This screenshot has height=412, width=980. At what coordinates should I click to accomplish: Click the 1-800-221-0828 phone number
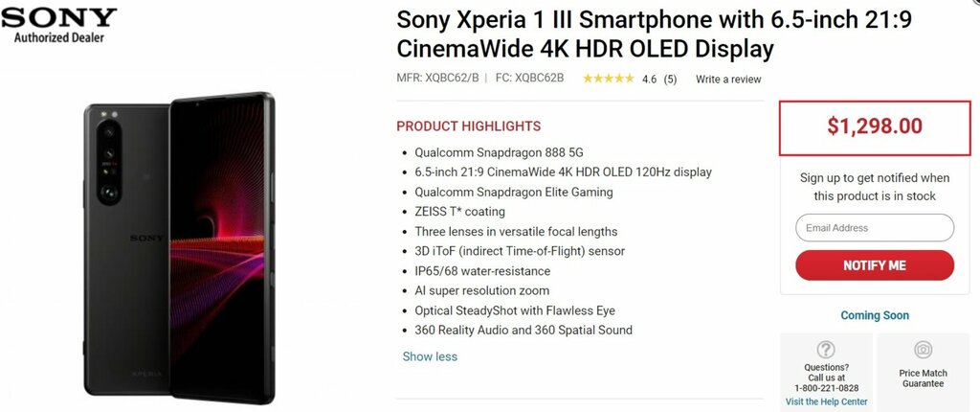point(827,388)
